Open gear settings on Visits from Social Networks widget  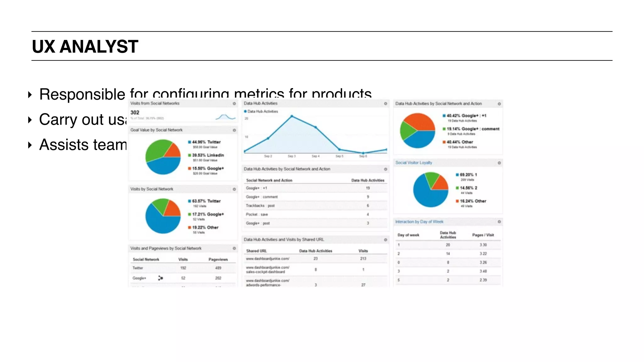tap(234, 104)
